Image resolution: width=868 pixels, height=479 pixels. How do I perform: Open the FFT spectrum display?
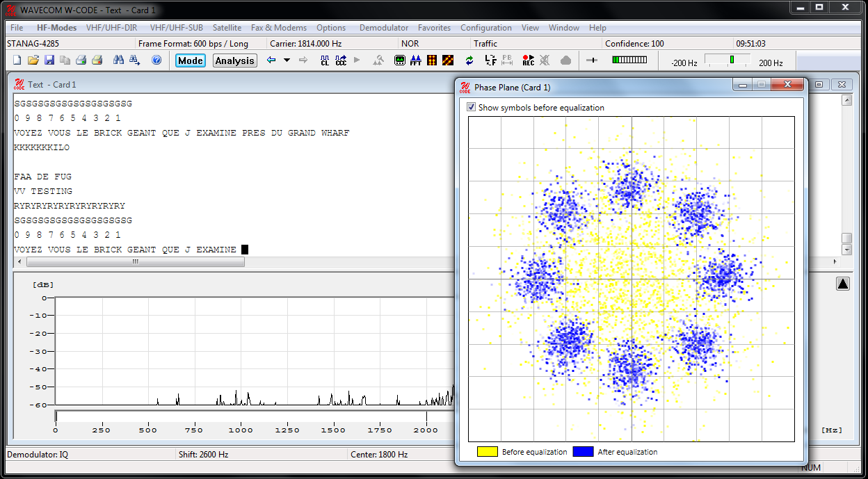tap(415, 60)
